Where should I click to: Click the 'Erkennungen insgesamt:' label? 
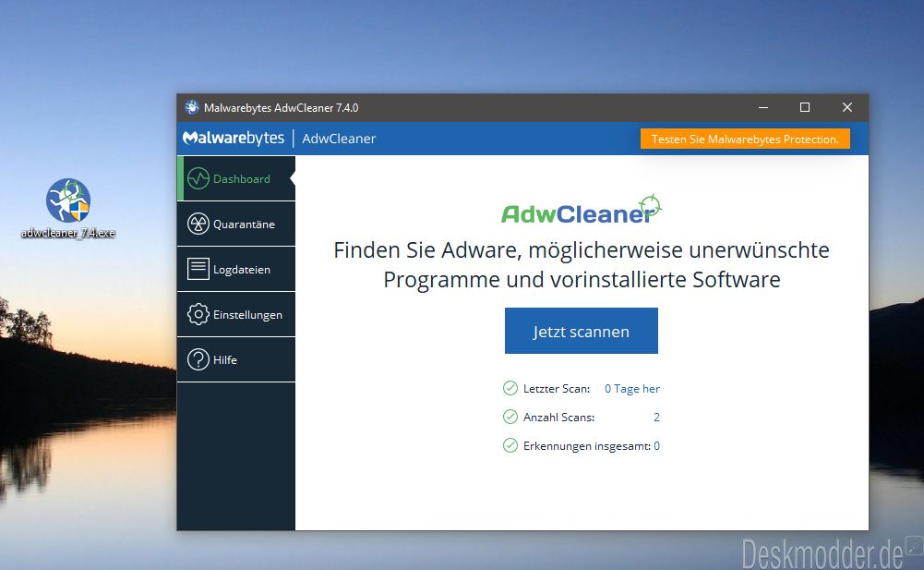pos(587,446)
